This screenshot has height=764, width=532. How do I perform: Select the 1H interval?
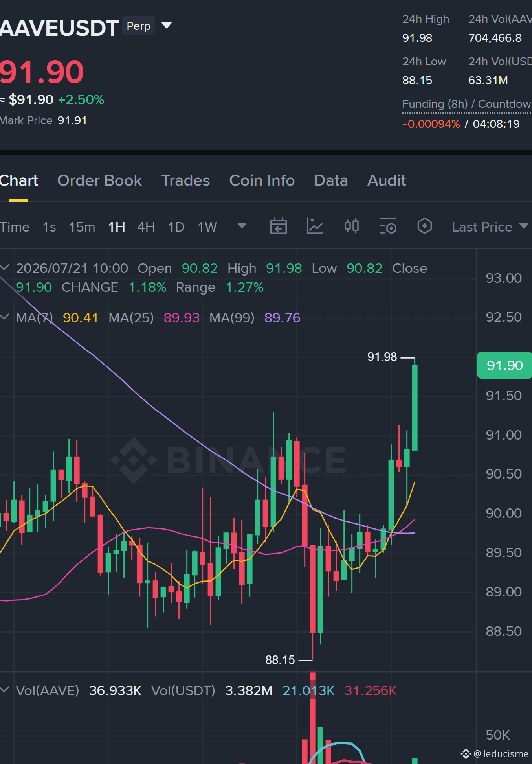[116, 227]
